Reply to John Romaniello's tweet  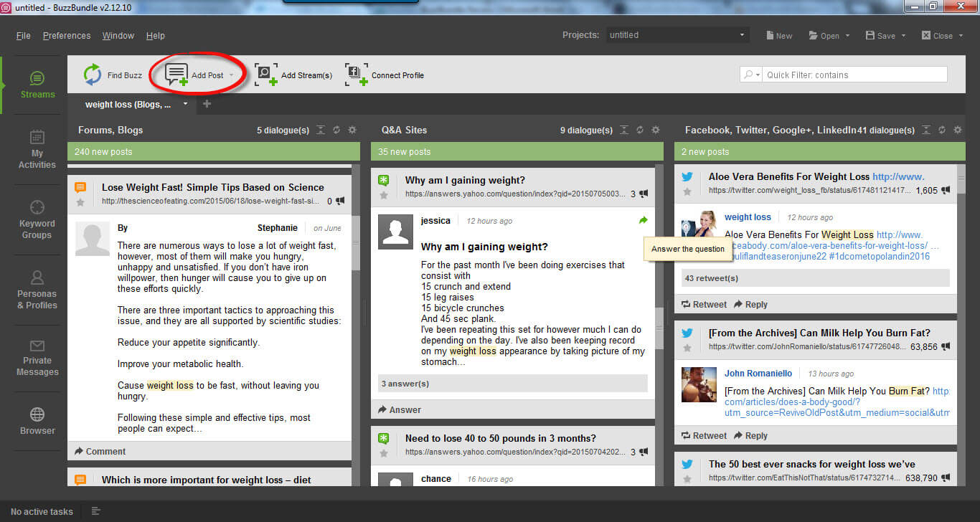pyautogui.click(x=750, y=435)
